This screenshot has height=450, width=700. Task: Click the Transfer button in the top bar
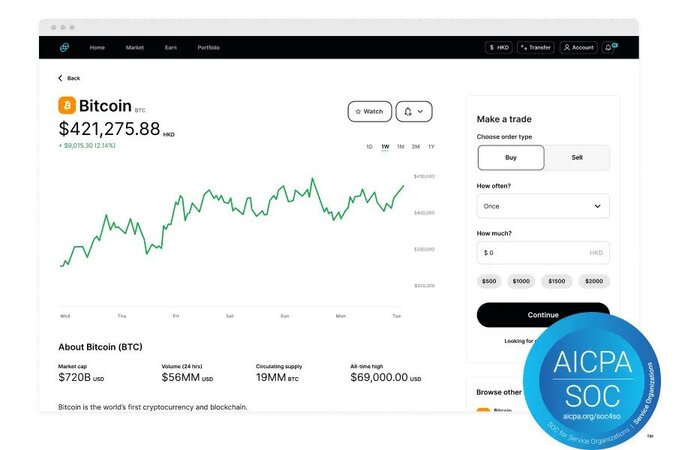click(x=536, y=47)
